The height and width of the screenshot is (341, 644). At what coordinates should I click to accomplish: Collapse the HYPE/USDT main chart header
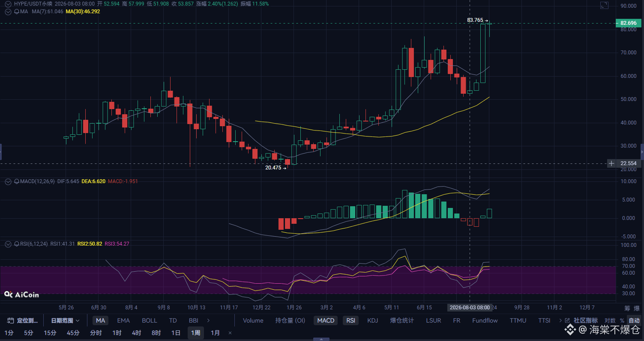coord(8,3)
